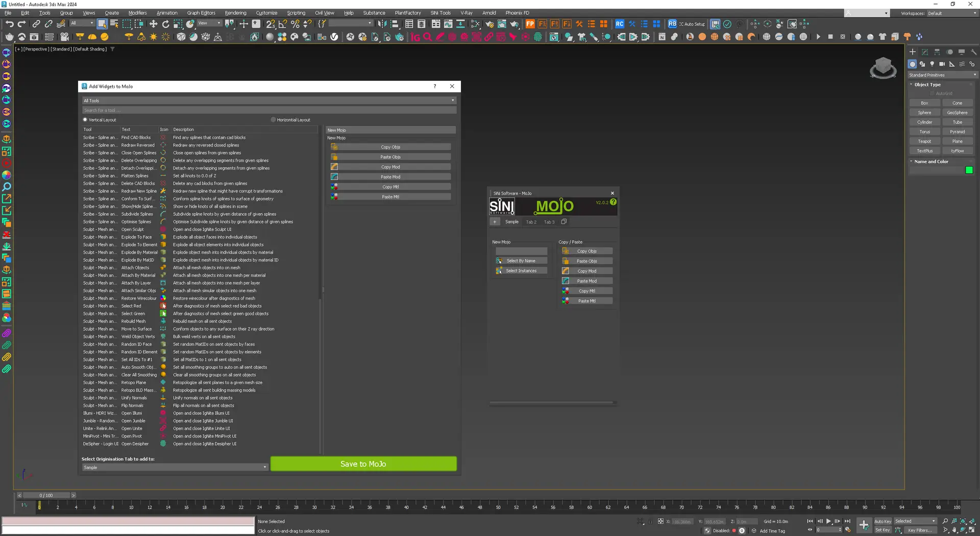Viewport: 980px width, 536px height.
Task: Toggle the AutoGrid checkbox in Object Type
Action: coord(932,93)
